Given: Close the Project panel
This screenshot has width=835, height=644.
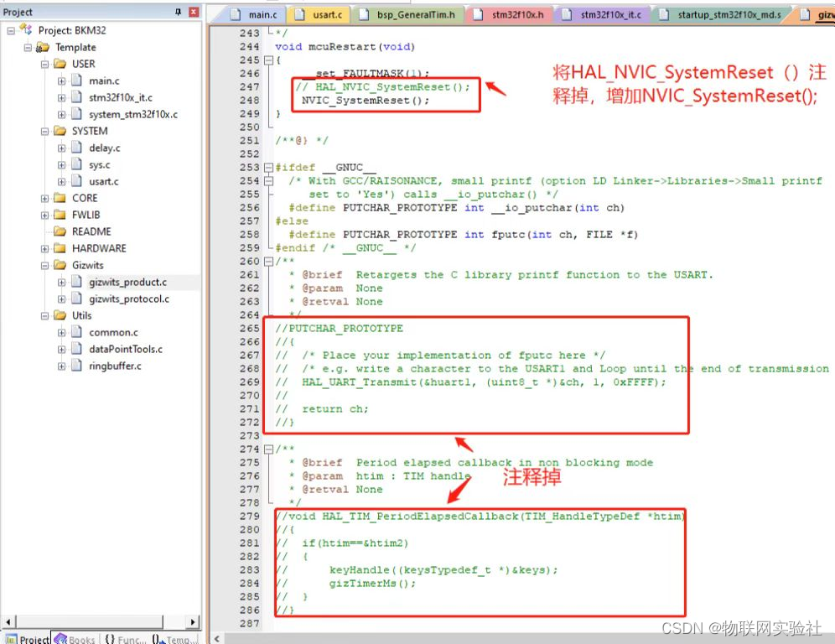Looking at the screenshot, I should (194, 12).
